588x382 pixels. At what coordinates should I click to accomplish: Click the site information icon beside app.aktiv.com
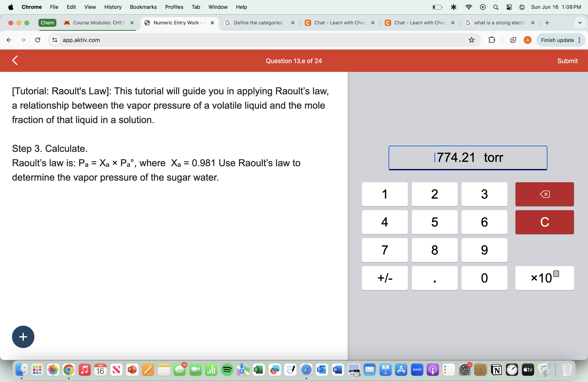[x=55, y=40]
